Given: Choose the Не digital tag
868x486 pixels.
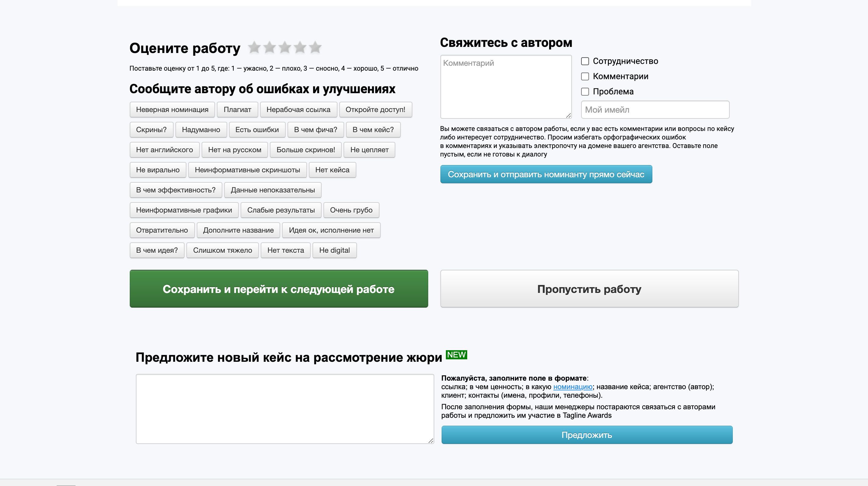Looking at the screenshot, I should (334, 250).
